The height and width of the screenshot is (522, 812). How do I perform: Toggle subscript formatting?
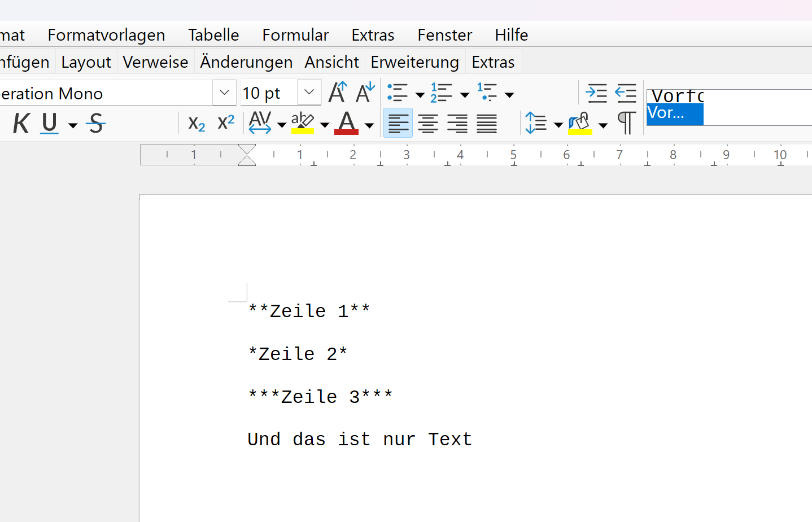[197, 123]
